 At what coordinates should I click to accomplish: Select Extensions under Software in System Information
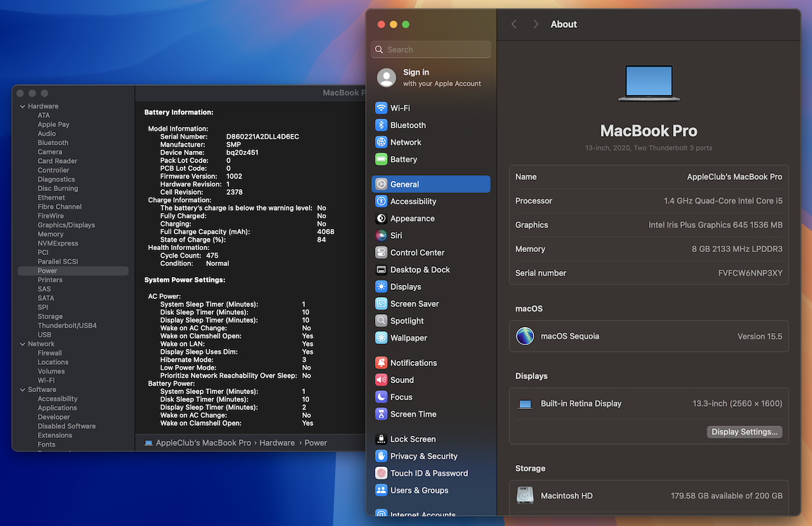(55, 435)
